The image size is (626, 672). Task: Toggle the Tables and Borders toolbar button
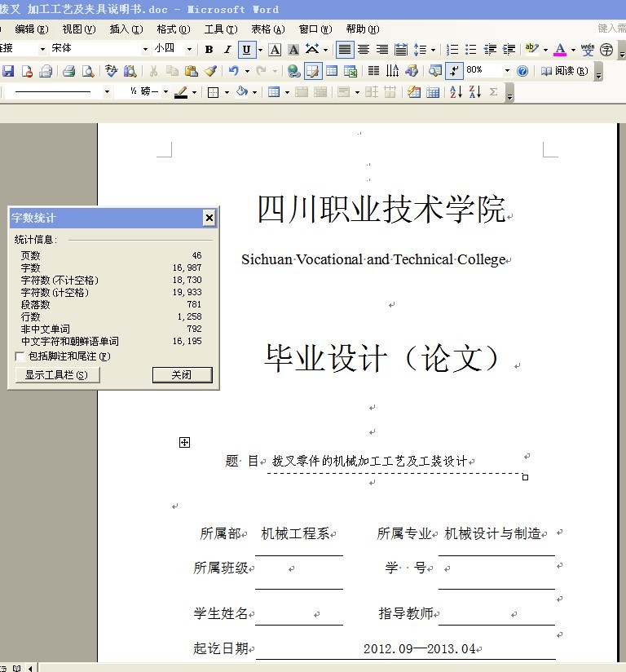pyautogui.click(x=313, y=71)
